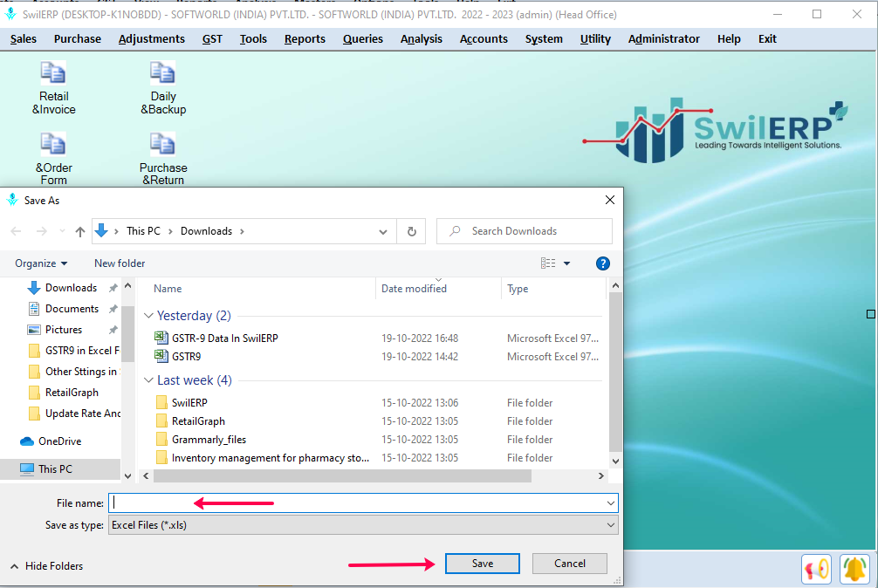Screen dimensions: 878x588
Task: Select the GSTR9 Excel file
Action: [186, 357]
